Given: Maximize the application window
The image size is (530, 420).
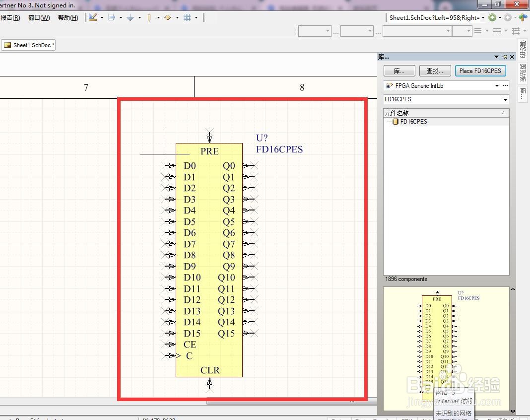Looking at the screenshot, I should [x=498, y=4].
